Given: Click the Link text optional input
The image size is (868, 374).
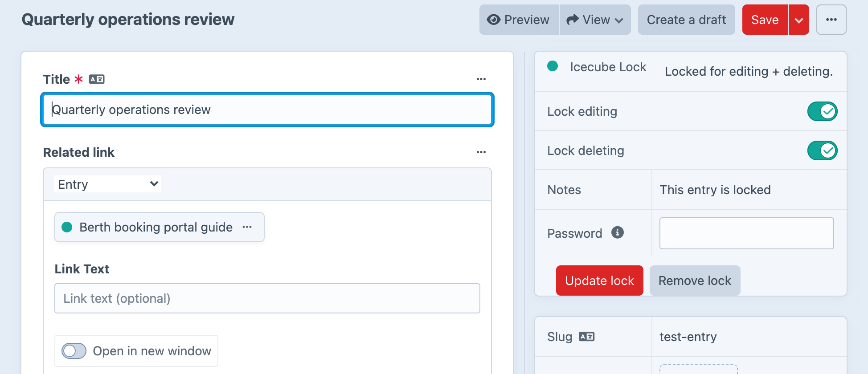Looking at the screenshot, I should click(x=267, y=298).
